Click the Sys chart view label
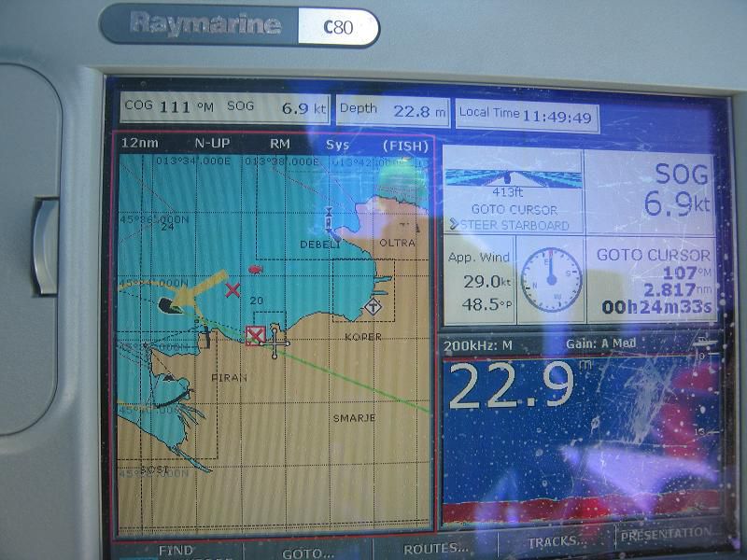This screenshot has height=560, width=747. (337, 145)
